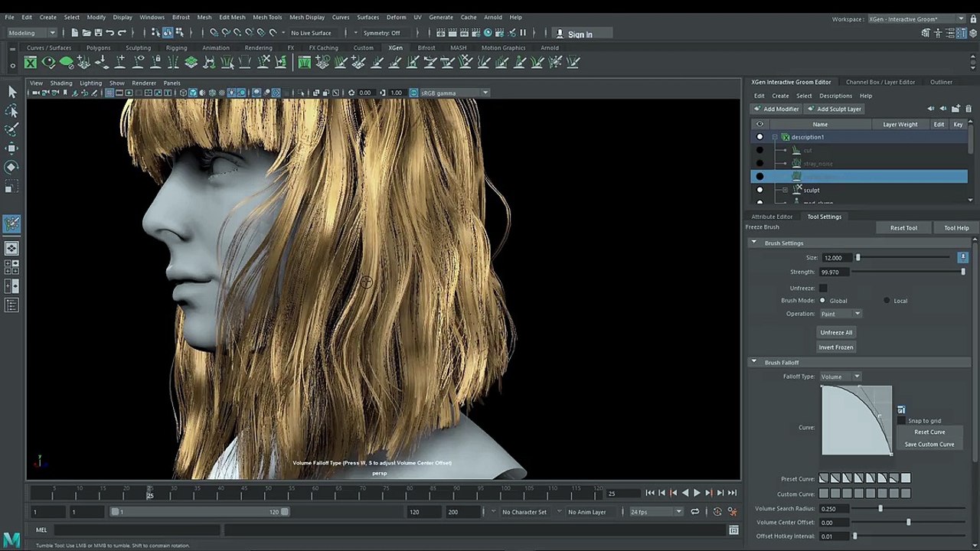Click the delete trash icon in Groom Editor
This screenshot has width=980, height=551.
[x=968, y=109]
